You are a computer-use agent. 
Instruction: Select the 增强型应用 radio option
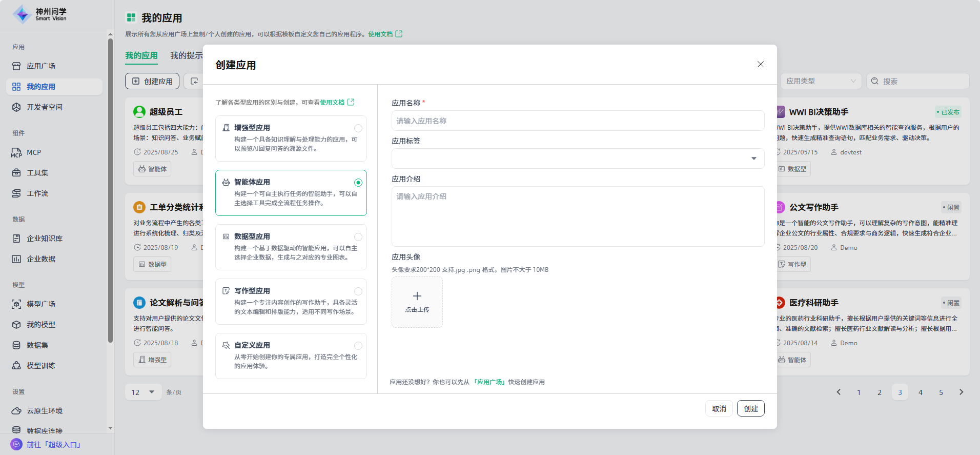click(x=358, y=128)
